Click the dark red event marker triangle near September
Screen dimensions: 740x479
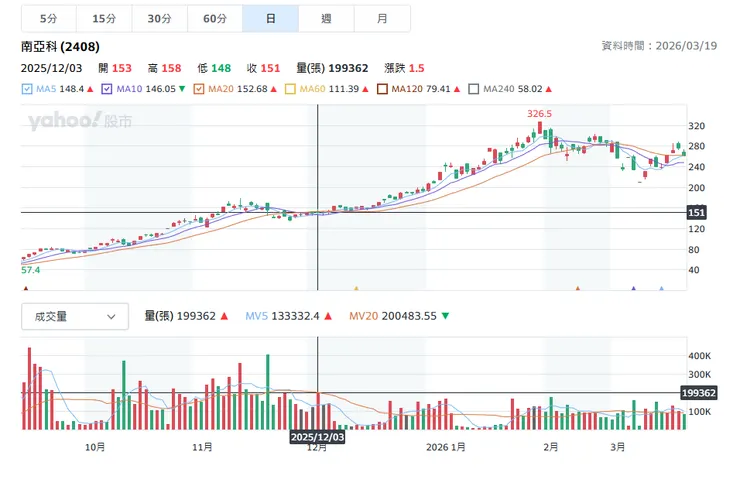(x=26, y=288)
